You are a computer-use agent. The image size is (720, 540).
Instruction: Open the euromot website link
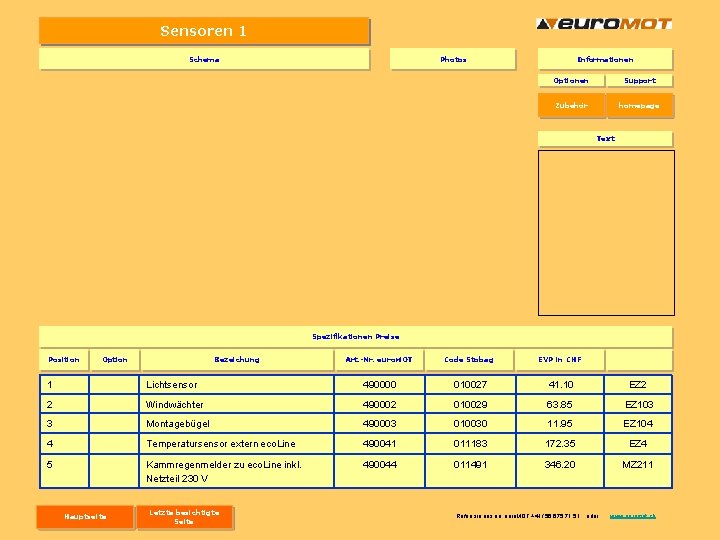(x=632, y=516)
